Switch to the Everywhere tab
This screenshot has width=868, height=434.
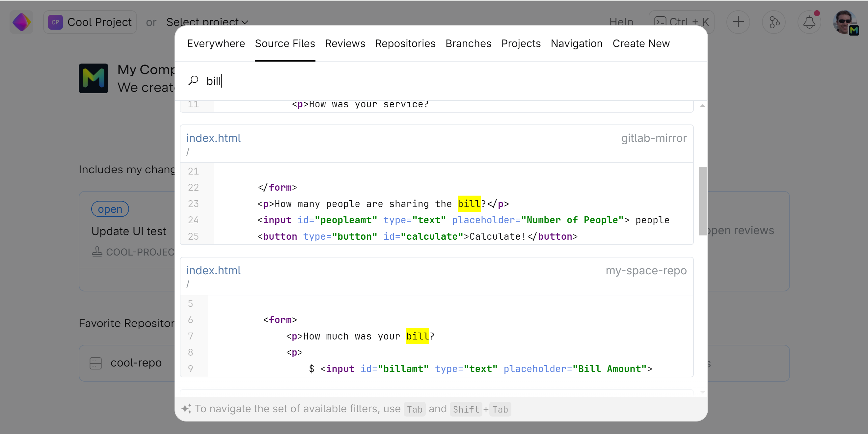click(x=216, y=43)
